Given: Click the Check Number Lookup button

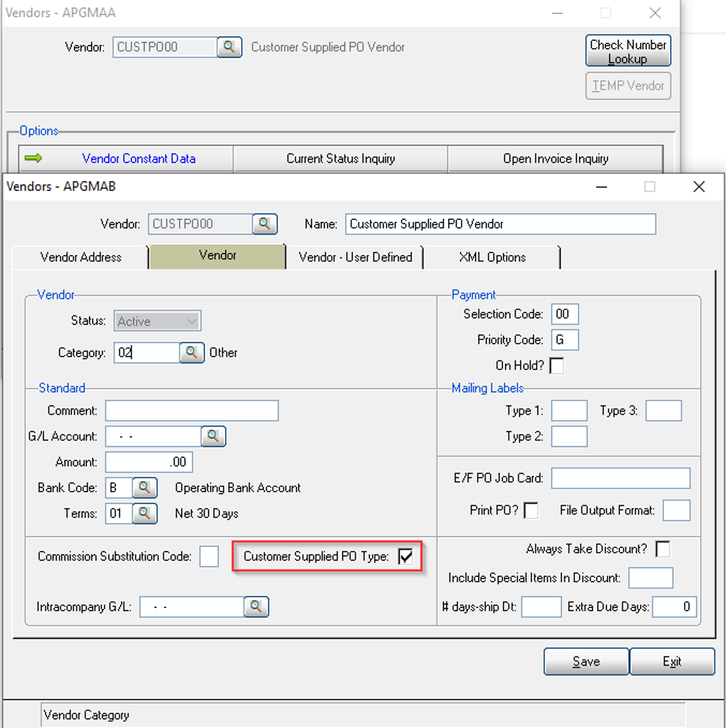Looking at the screenshot, I should point(628,51).
